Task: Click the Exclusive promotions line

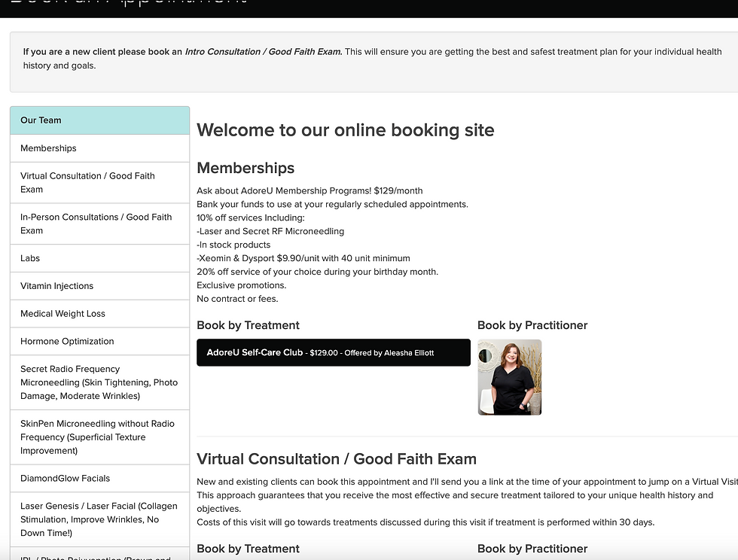Action: pyautogui.click(x=242, y=285)
